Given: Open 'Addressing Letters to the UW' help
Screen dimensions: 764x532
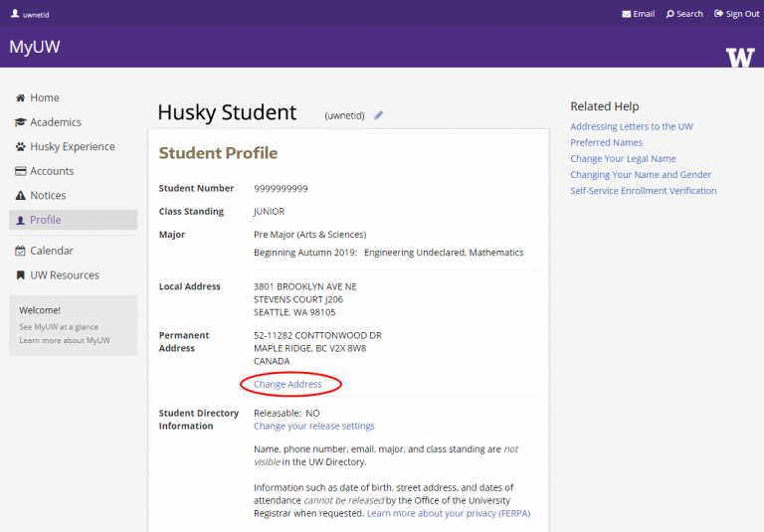Looking at the screenshot, I should (x=632, y=126).
